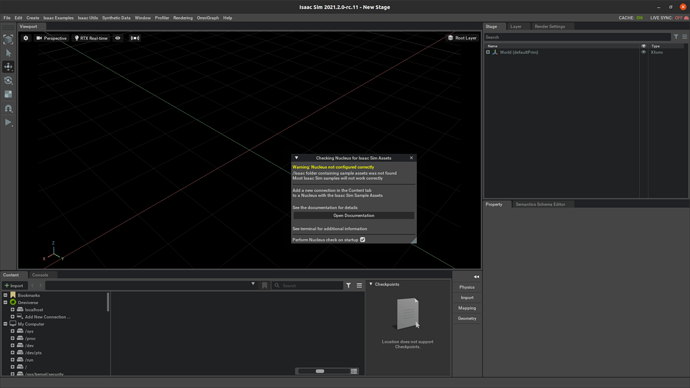
Task: Collapse the Omniverse tree node
Action: [5, 303]
